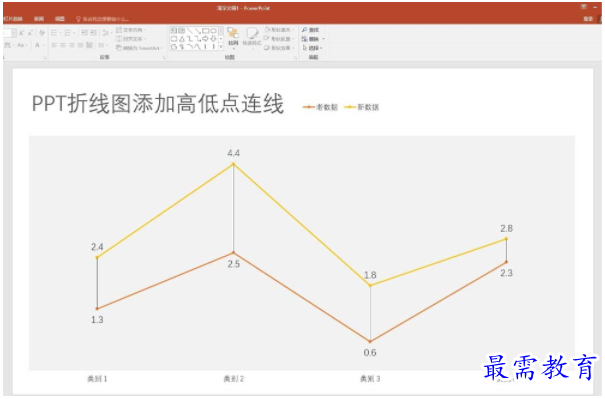Click the Clear All Formatting icon
The width and height of the screenshot is (605, 399).
[x=42, y=33]
